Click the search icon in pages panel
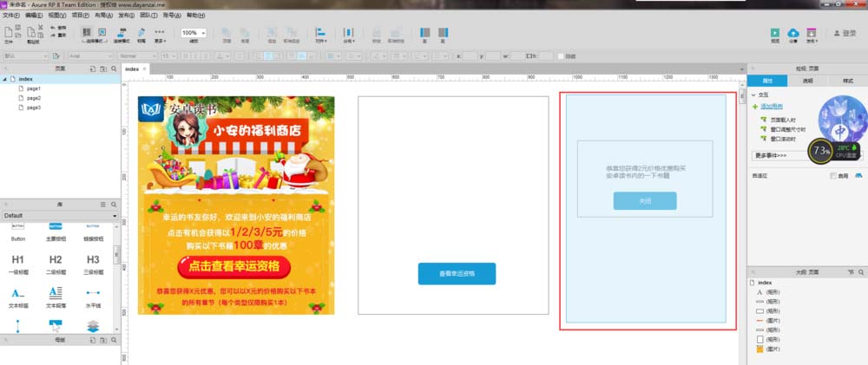Screen dimensions: 868x365 pos(113,68)
